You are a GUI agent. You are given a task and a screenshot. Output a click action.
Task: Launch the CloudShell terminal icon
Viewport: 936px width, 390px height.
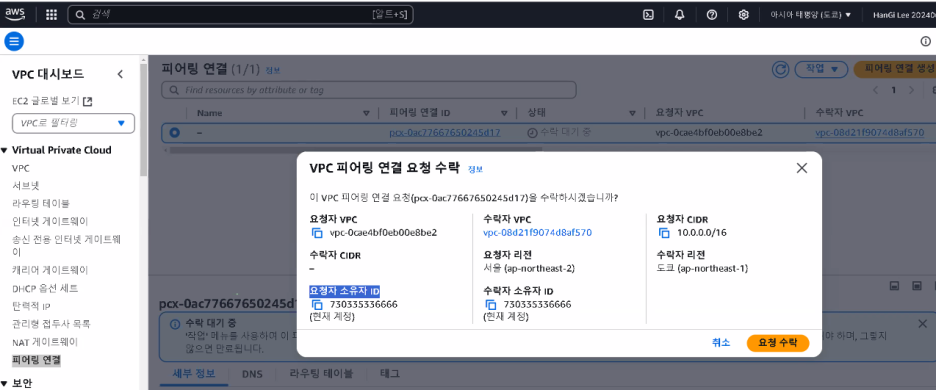(647, 15)
